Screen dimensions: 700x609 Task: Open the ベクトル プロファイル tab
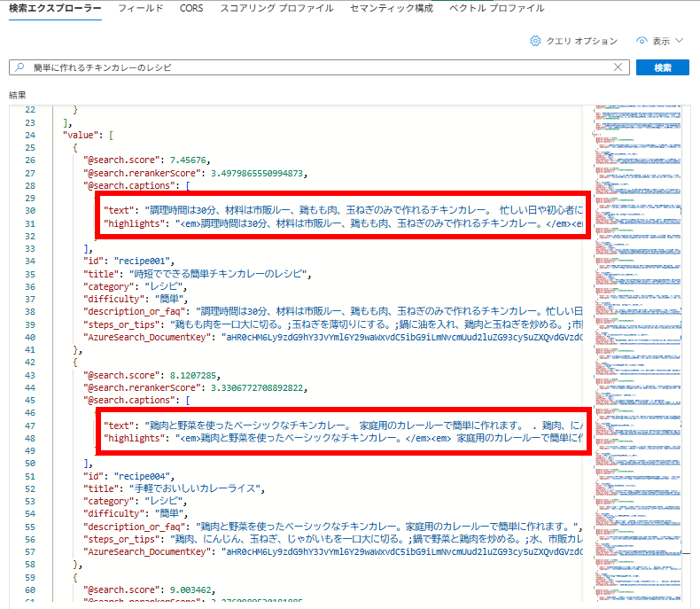click(x=496, y=8)
